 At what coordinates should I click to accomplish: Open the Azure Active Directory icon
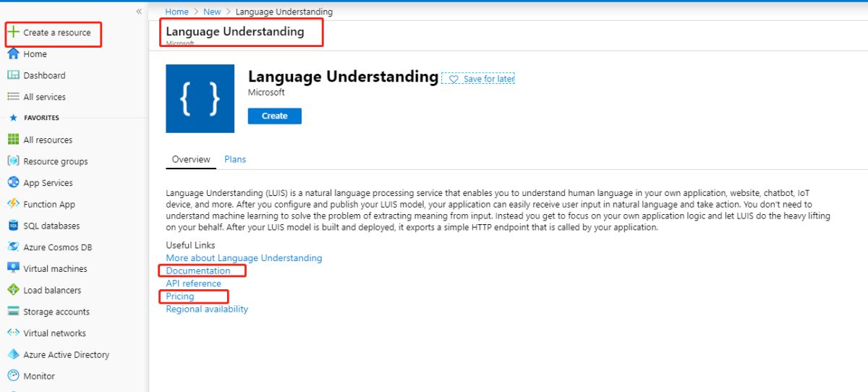point(13,354)
